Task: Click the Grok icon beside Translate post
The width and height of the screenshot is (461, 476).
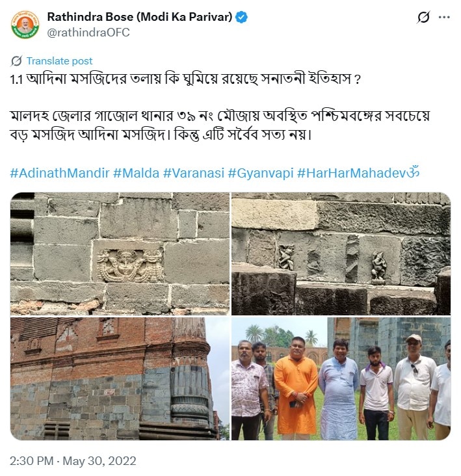Action: click(x=16, y=61)
